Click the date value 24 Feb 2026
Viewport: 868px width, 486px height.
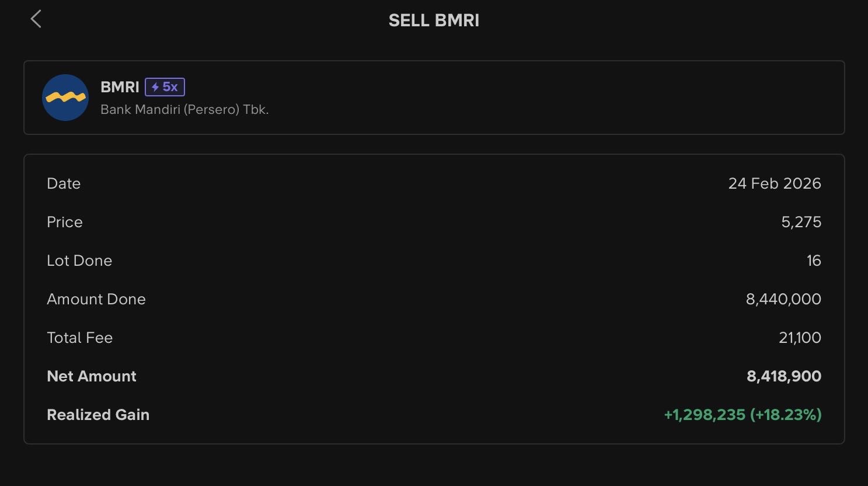[x=774, y=183]
